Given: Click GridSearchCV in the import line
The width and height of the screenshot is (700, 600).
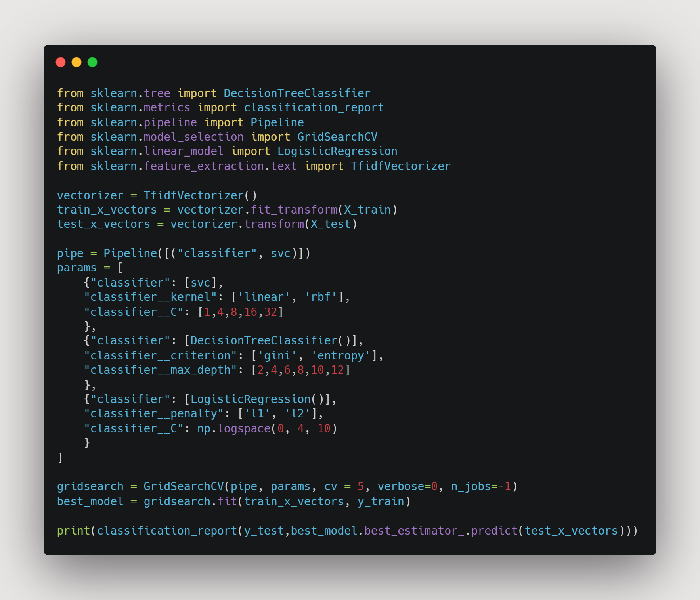Looking at the screenshot, I should [x=337, y=137].
